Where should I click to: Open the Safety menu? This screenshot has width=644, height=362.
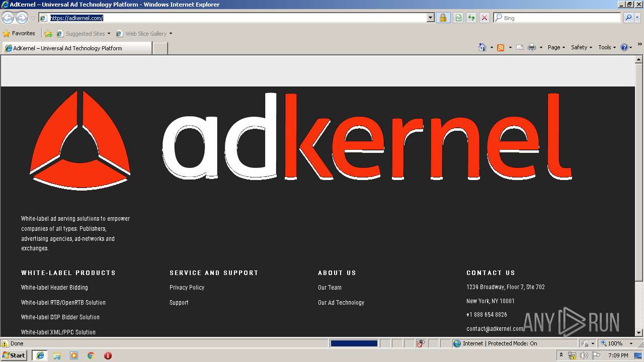pos(581,47)
